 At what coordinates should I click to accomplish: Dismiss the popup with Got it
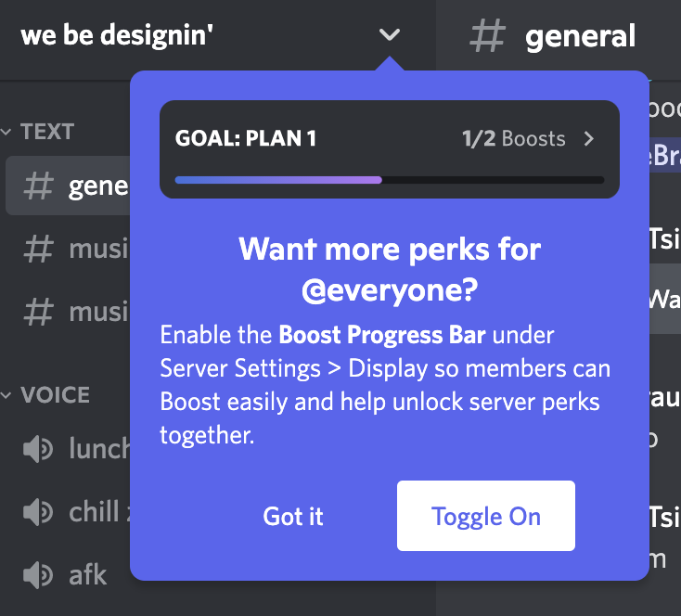click(x=293, y=516)
